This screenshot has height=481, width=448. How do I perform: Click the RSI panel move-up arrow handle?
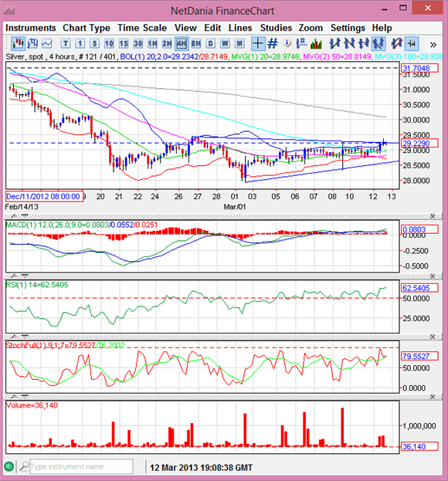(x=14, y=276)
